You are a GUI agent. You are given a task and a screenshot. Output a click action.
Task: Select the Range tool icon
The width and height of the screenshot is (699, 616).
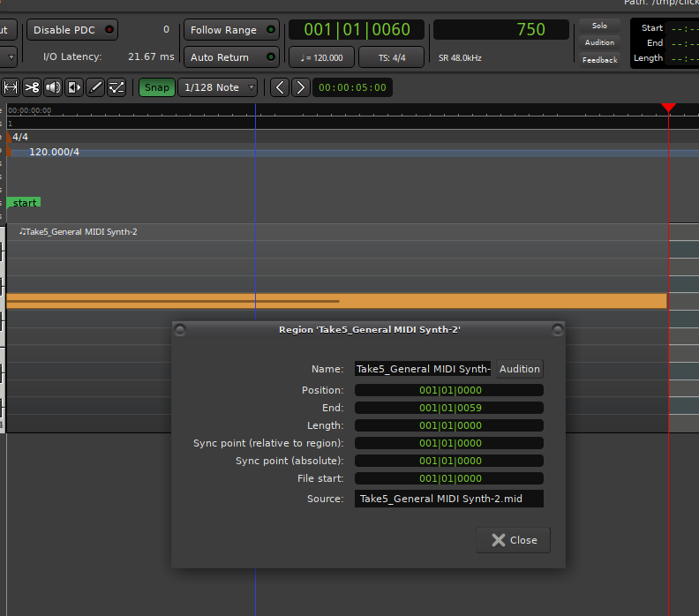(x=11, y=87)
